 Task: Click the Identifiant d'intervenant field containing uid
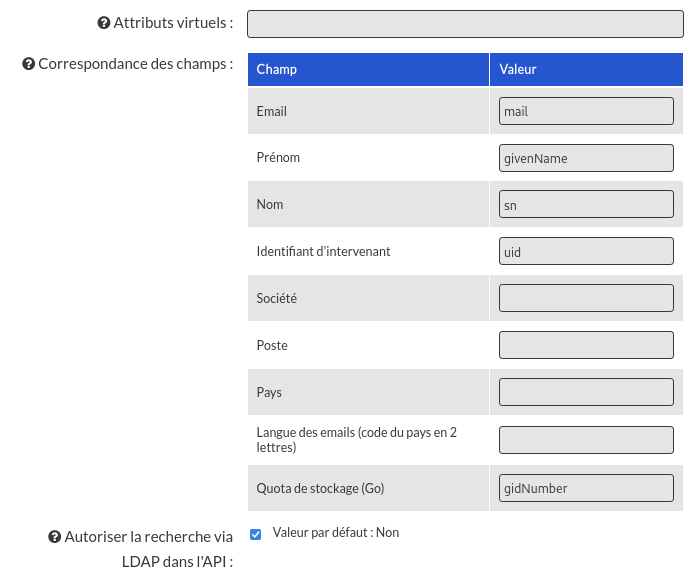(x=586, y=251)
